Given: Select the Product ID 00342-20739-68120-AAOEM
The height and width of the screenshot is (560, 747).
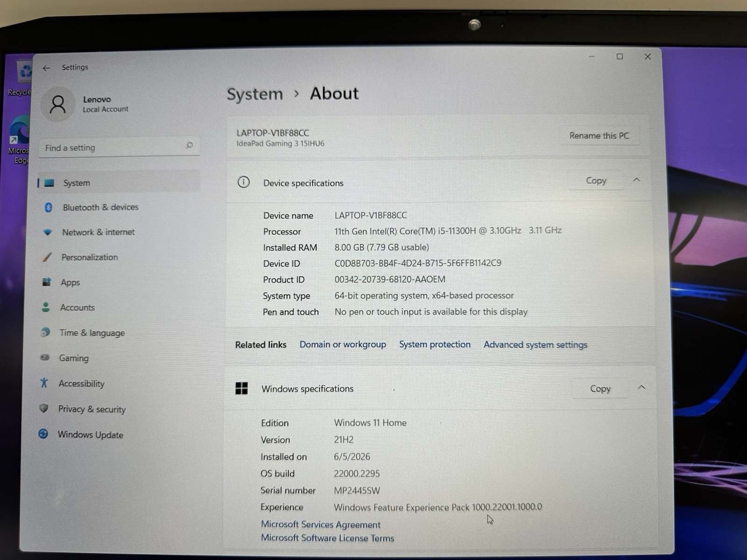Looking at the screenshot, I should [x=390, y=279].
